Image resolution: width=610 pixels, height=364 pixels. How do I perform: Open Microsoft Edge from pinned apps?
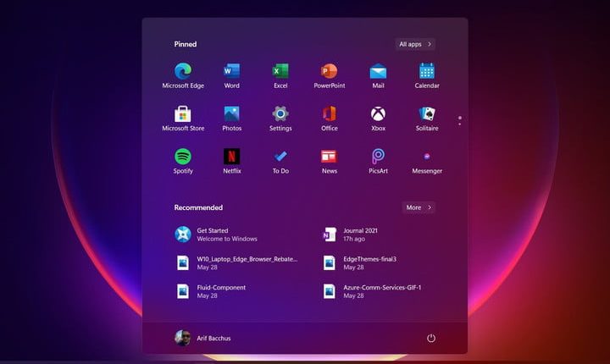183,71
